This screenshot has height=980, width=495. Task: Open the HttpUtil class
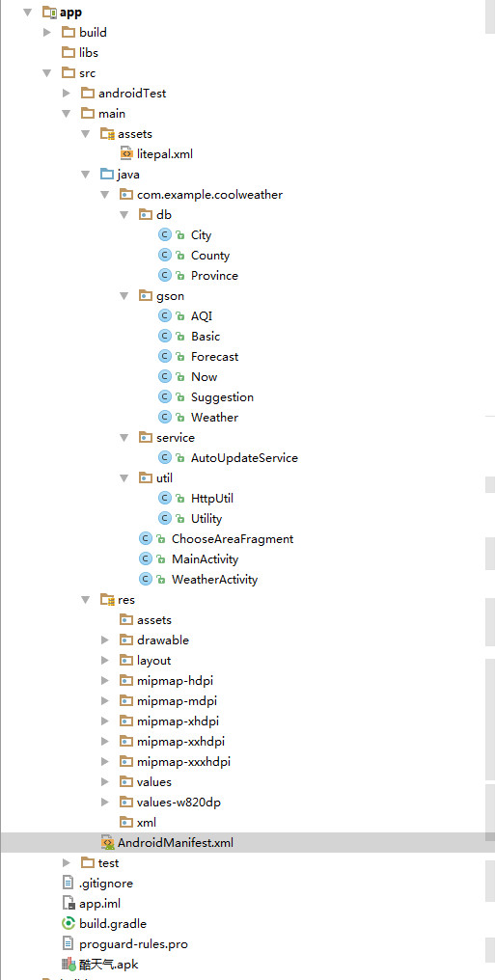pos(212,498)
